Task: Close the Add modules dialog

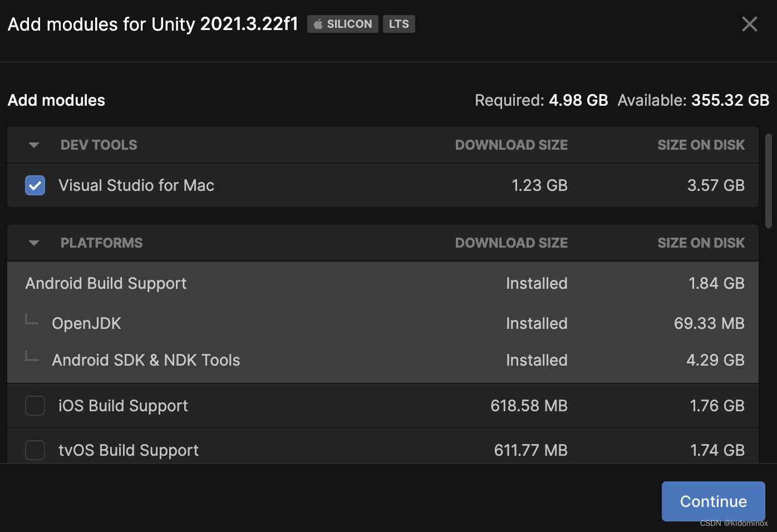Action: point(749,24)
